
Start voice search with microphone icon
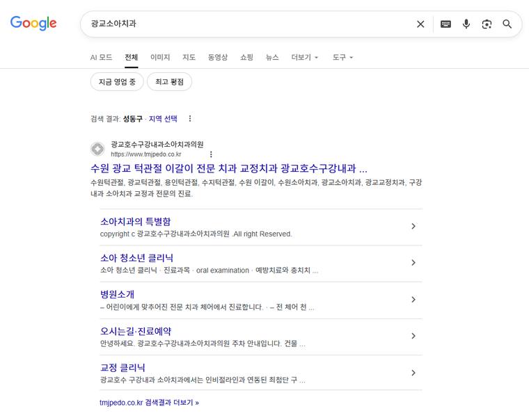point(466,24)
